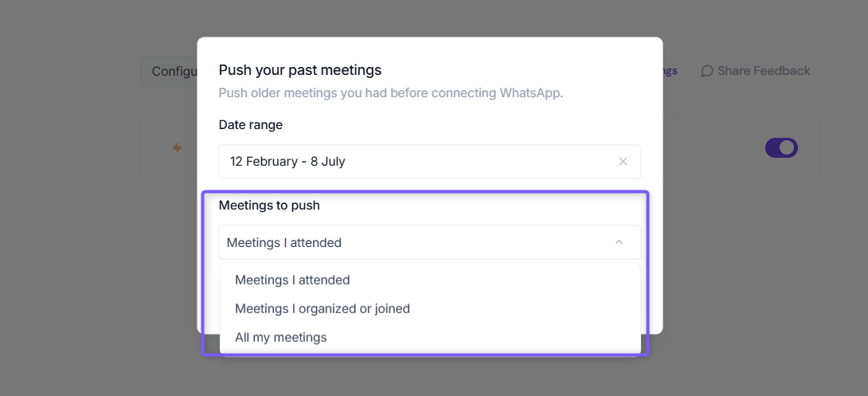Click the Share Feedback speech bubble icon
The image size is (868, 396).
(x=707, y=71)
